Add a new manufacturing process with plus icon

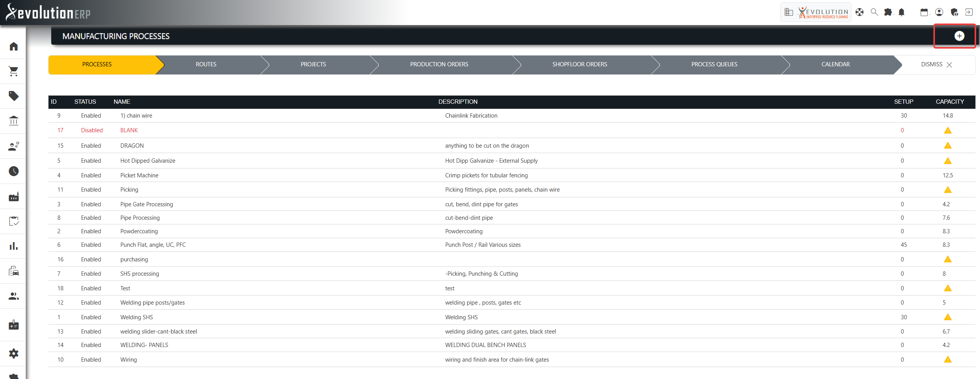click(x=959, y=36)
